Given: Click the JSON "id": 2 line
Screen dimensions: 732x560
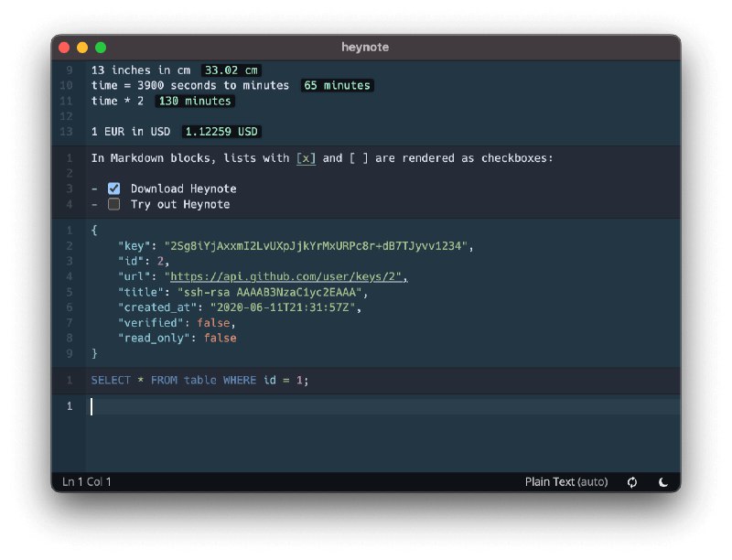Looking at the screenshot, I should (x=144, y=262).
